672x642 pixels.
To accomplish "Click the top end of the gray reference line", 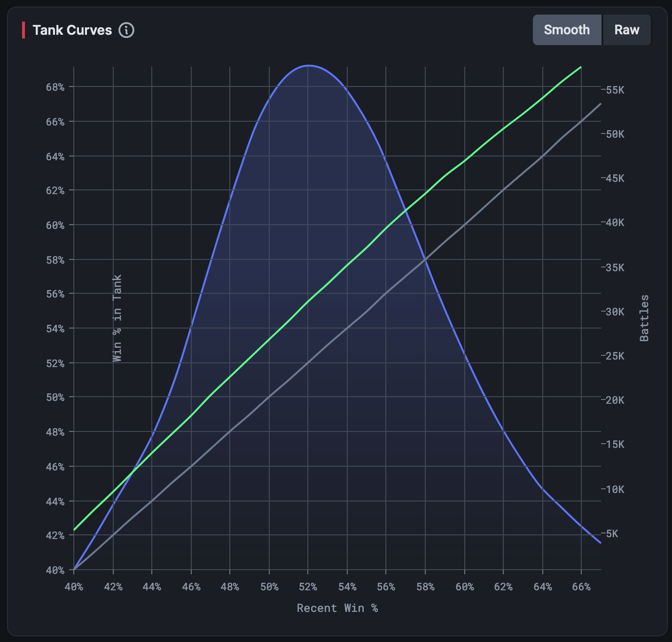I will click(x=600, y=104).
